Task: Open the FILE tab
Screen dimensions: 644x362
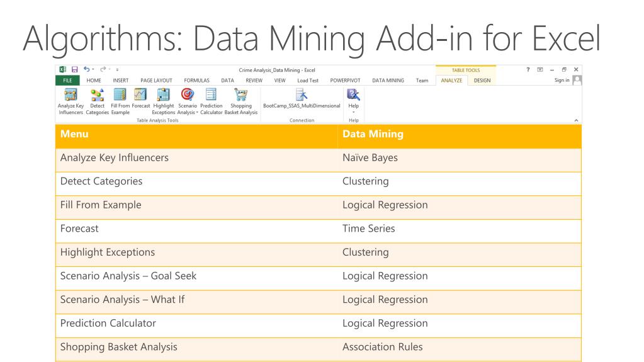Action: 68,80
